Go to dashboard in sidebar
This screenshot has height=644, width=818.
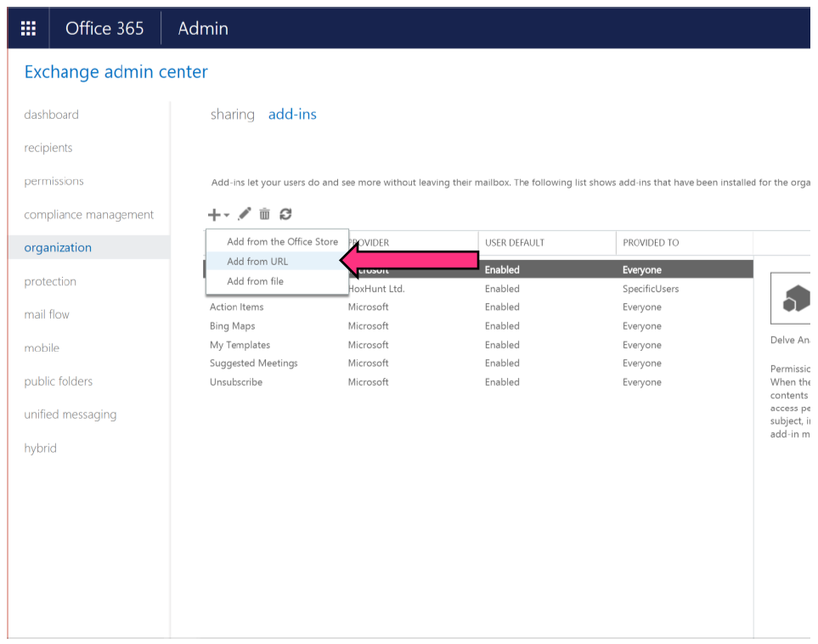(51, 115)
